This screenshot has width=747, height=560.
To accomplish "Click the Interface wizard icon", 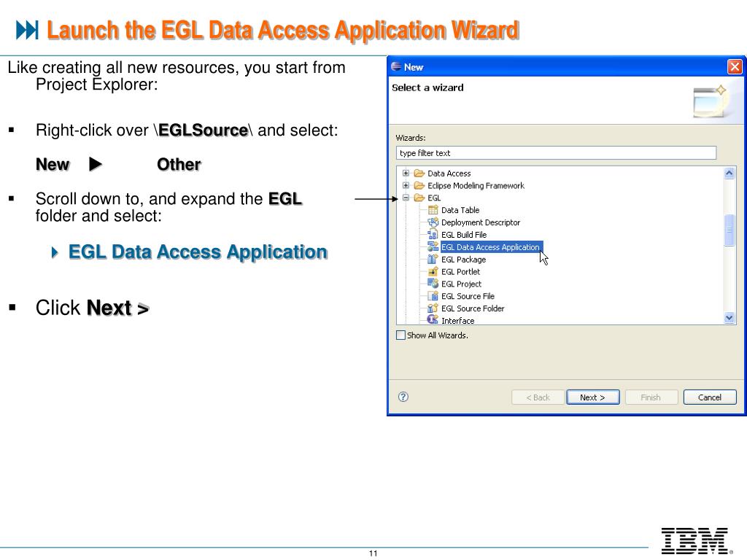I will pos(433,320).
